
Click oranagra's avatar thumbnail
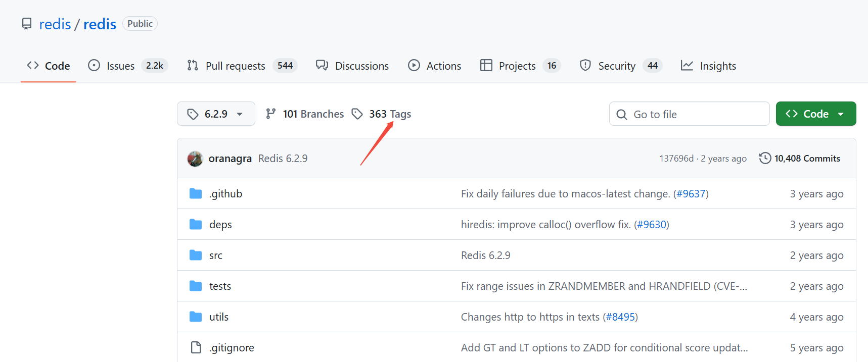pyautogui.click(x=195, y=159)
